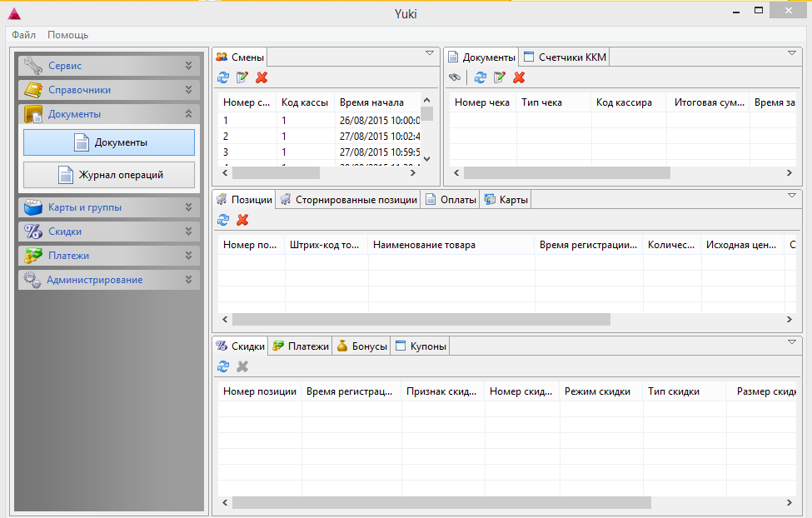Select the Позиции tab

[x=244, y=200]
